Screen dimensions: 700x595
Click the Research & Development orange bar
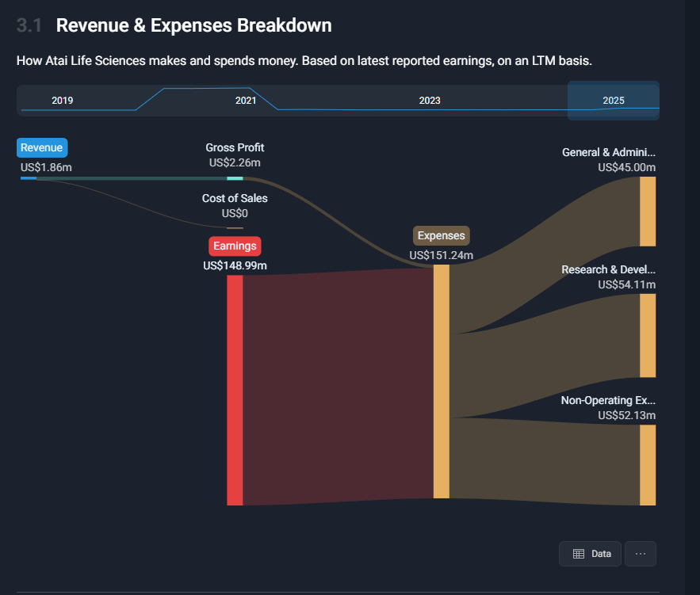point(648,335)
